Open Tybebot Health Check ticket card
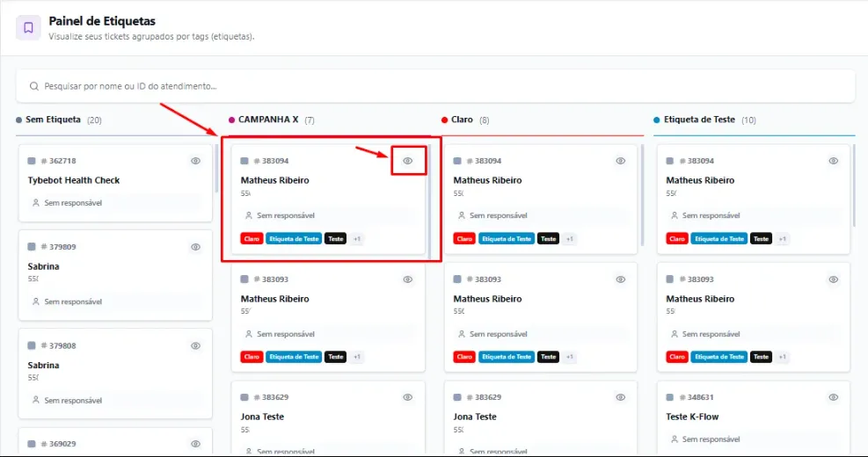 115,183
